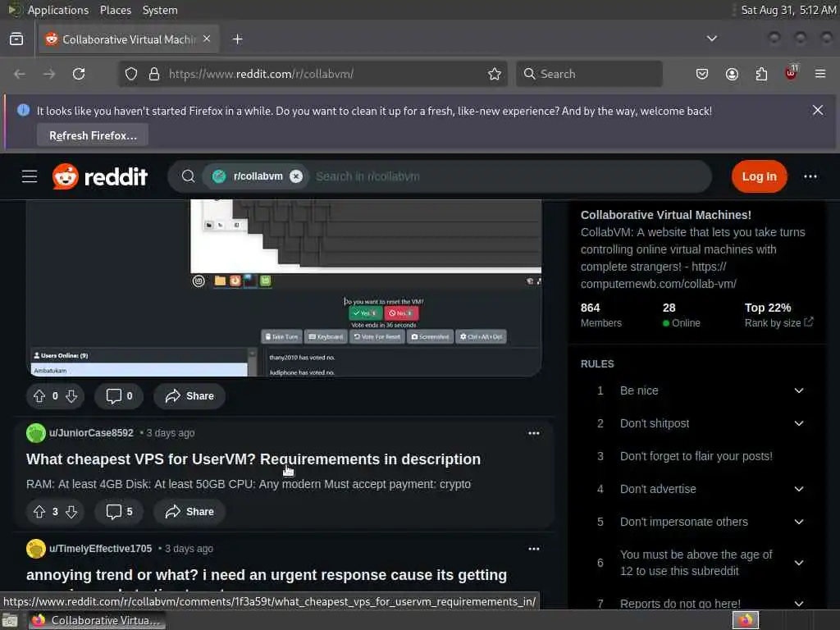Share the VM screenshot post
This screenshot has width=840, height=630.
click(189, 396)
